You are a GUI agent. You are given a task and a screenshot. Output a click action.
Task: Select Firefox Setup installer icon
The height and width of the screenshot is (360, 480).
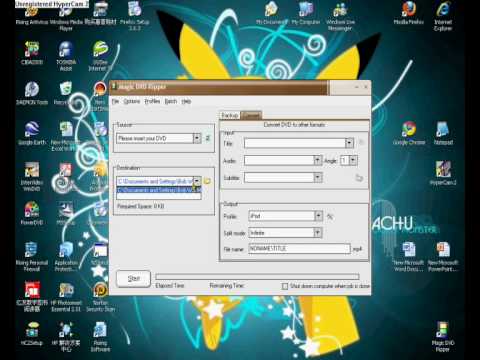tap(135, 16)
